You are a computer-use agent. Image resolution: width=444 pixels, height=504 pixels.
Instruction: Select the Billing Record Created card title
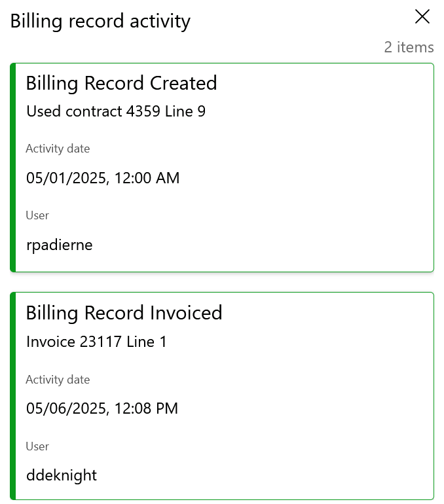(x=122, y=84)
